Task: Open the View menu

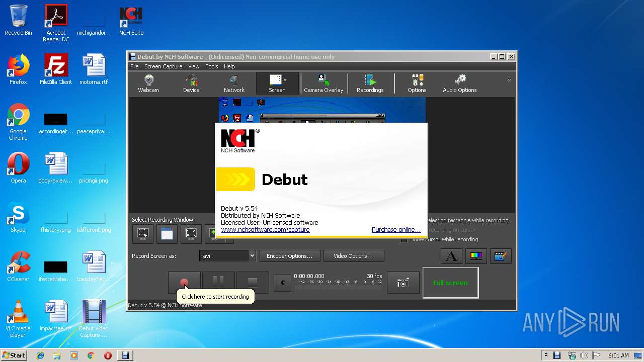Action: tap(194, 66)
